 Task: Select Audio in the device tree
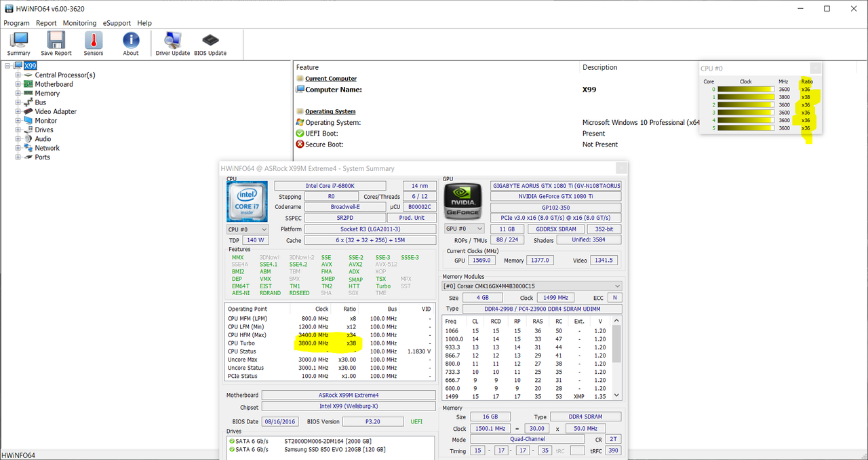point(43,139)
